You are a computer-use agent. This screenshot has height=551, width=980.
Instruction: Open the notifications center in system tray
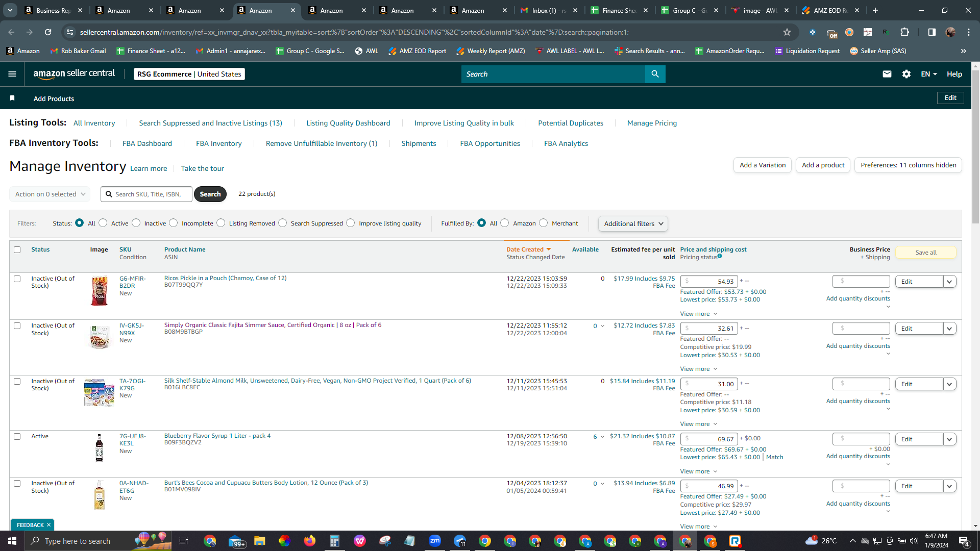(x=964, y=541)
